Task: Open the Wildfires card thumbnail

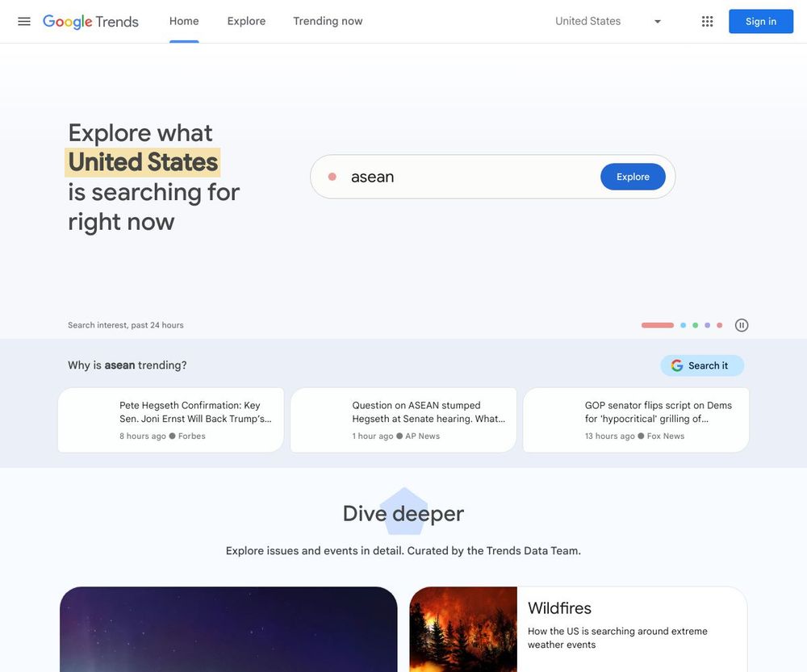Action: 463,629
